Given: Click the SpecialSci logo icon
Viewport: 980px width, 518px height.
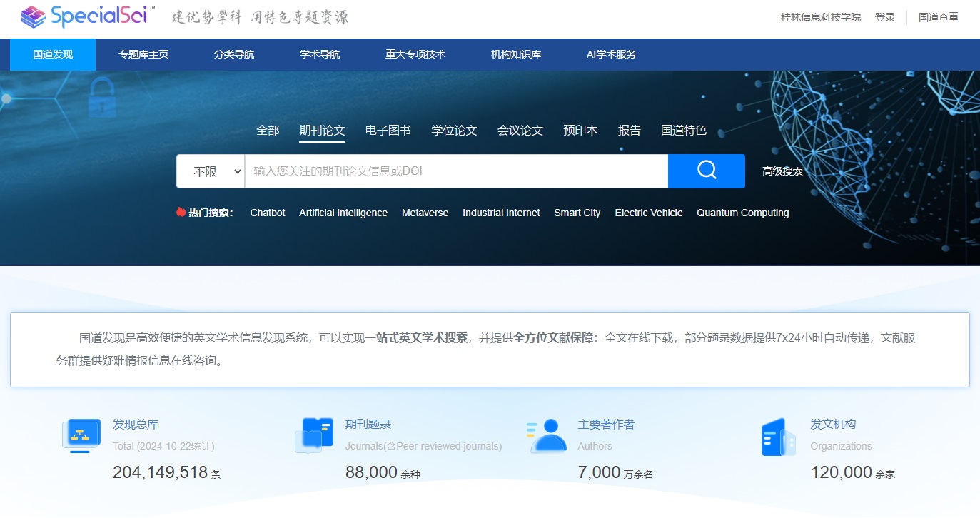Looking at the screenshot, I should (x=33, y=16).
